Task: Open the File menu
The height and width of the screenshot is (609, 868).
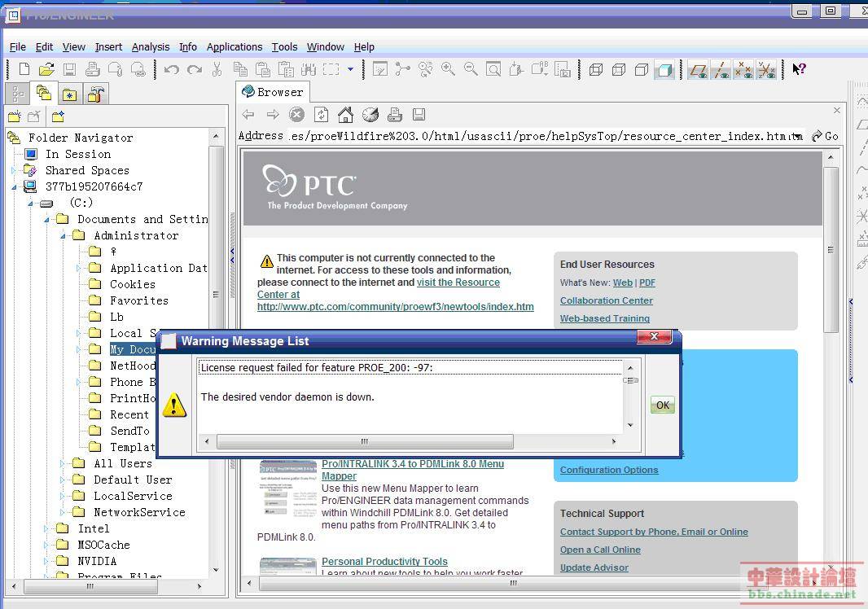Action: tap(18, 47)
